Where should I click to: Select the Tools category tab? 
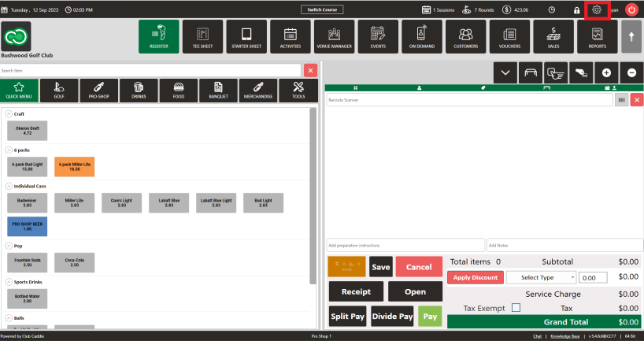click(x=298, y=91)
